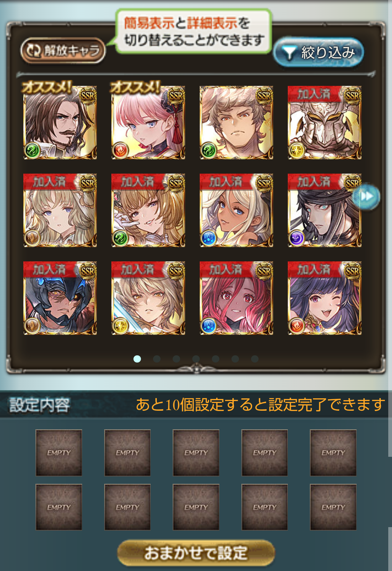Go to the fourth page dot
Screen dimensions: 392x571
(196, 359)
